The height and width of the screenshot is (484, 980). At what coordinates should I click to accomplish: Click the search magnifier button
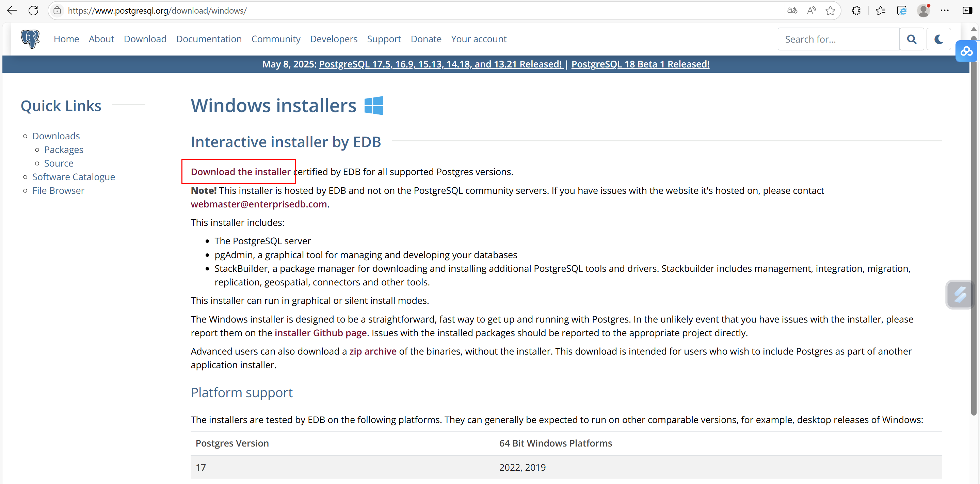912,39
